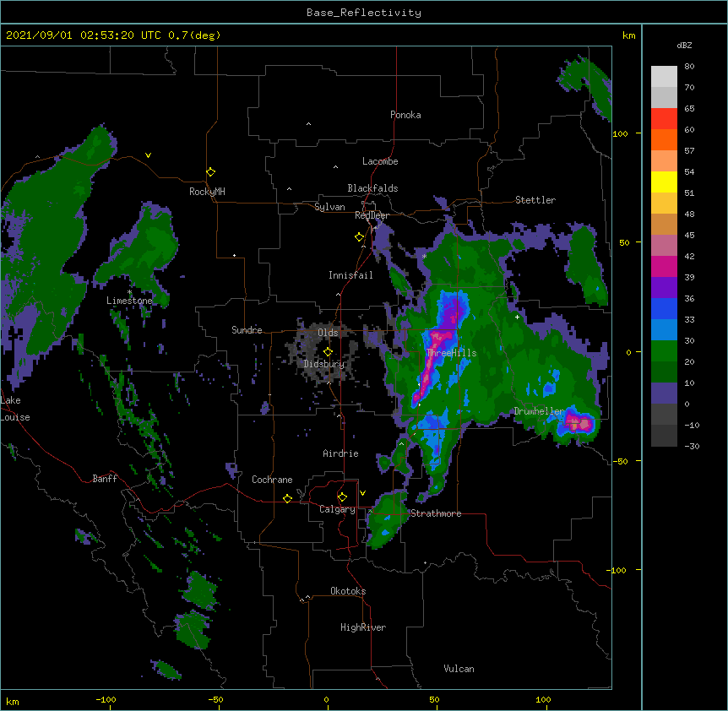Click the Drumheller label

tap(539, 411)
